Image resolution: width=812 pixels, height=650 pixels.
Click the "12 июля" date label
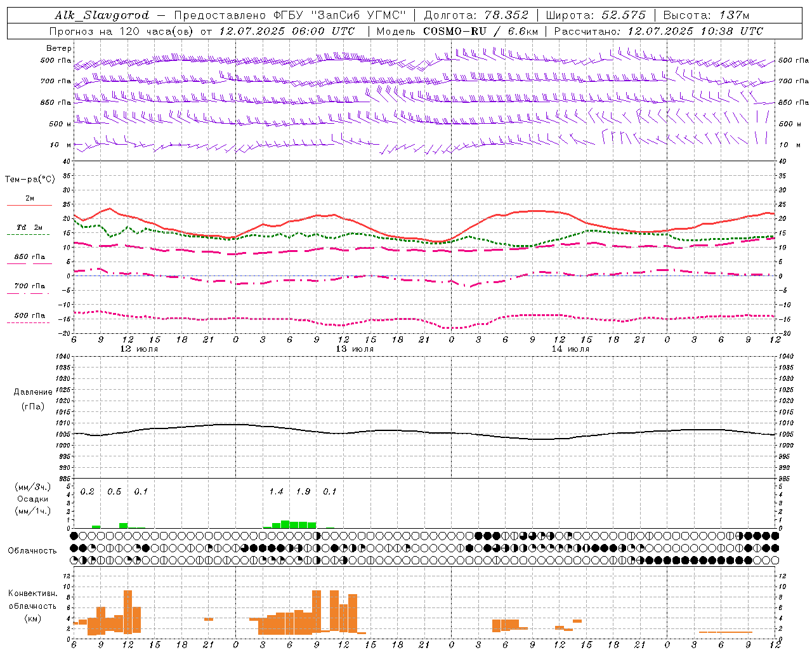coord(139,349)
